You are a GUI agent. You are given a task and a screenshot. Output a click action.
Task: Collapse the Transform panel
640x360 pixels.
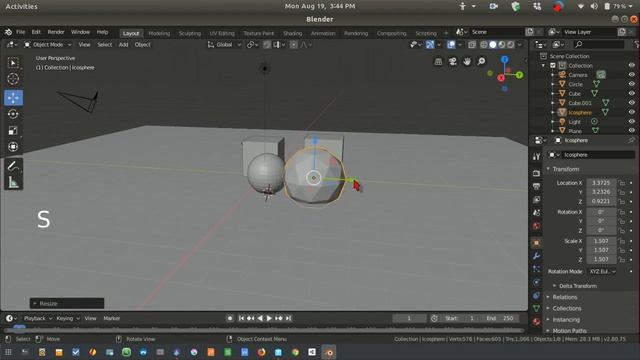[565, 169]
